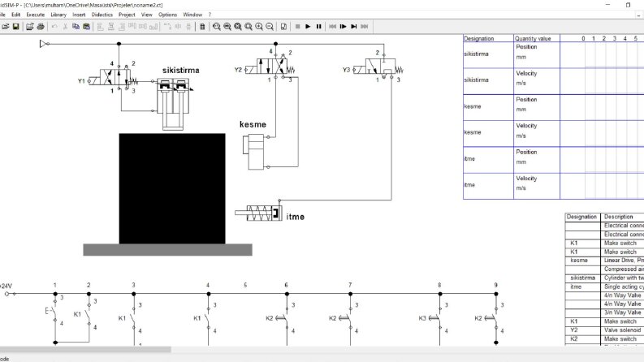Open the ? help menu

click(x=210, y=15)
